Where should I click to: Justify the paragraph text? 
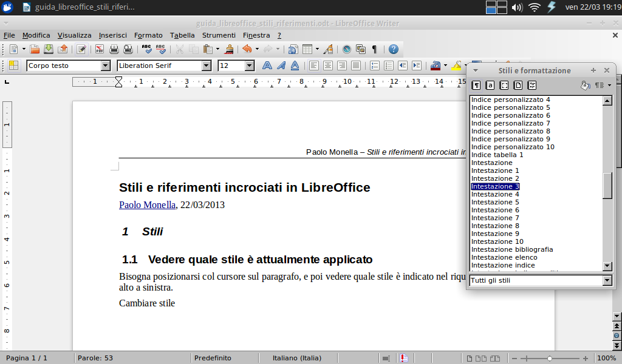pyautogui.click(x=356, y=66)
